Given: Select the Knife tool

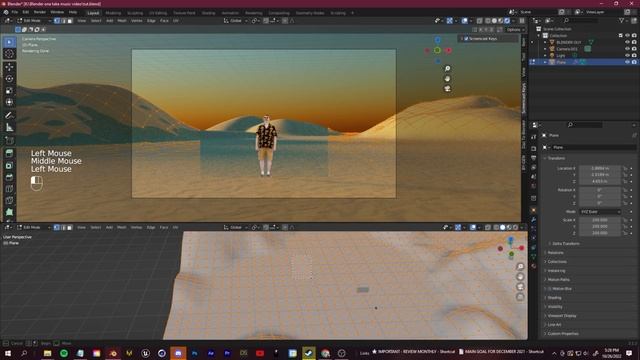Looking at the screenshot, I should coord(9,200).
